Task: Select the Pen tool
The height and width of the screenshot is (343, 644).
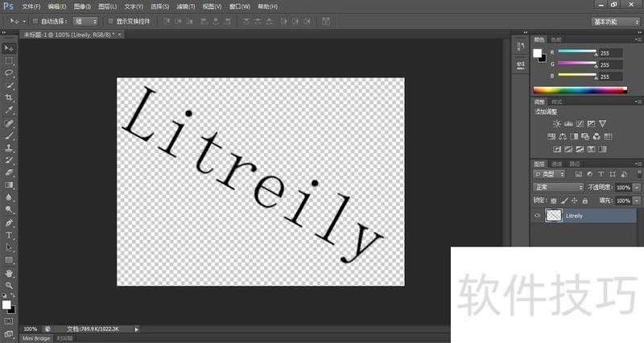Action: coord(9,223)
